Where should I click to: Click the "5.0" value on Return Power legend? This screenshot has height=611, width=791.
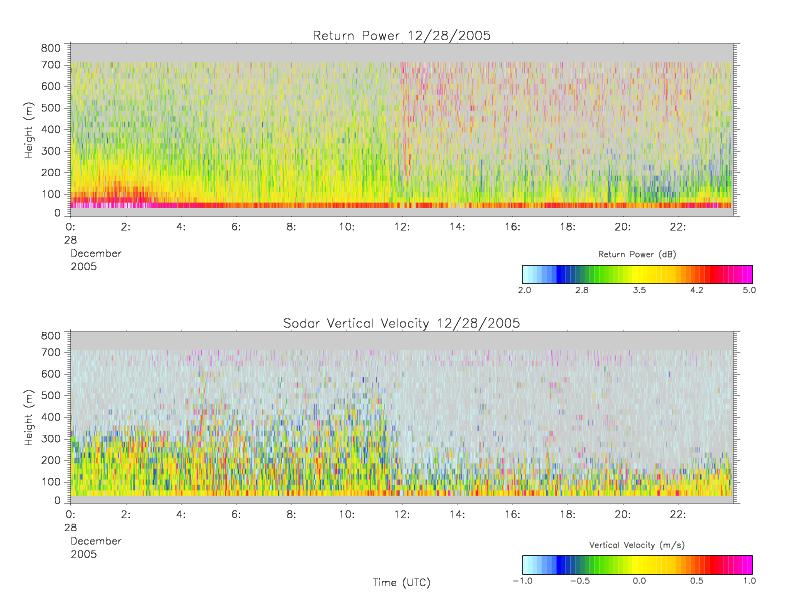tap(749, 290)
